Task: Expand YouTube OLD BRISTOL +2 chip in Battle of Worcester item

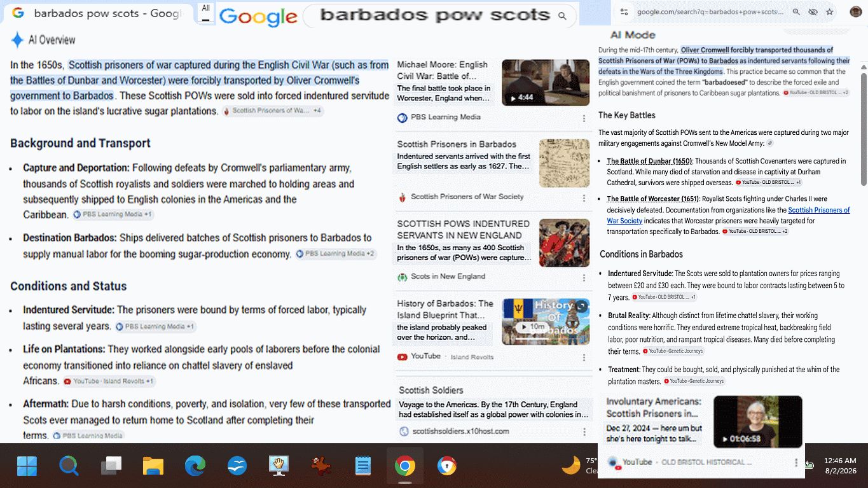Action: (755, 232)
